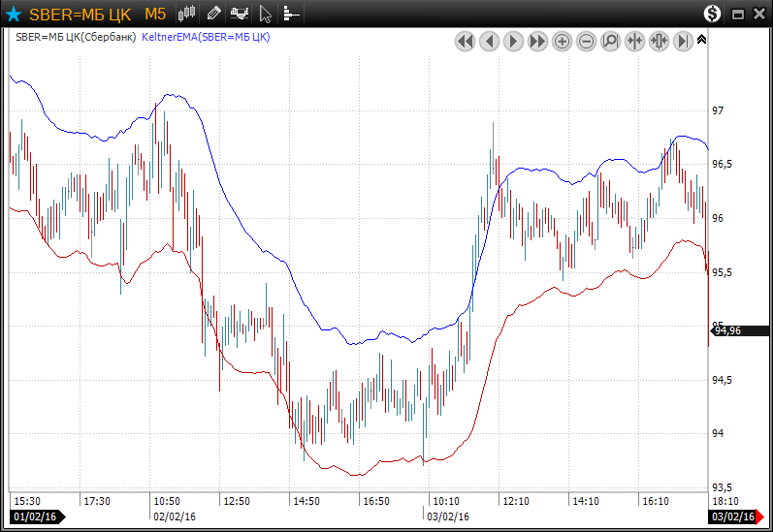This screenshot has width=773, height=532.
Task: Compress the chart horizontally
Action: pos(634,41)
